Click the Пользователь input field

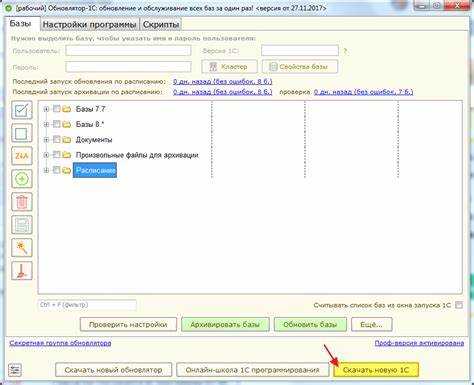coord(128,51)
